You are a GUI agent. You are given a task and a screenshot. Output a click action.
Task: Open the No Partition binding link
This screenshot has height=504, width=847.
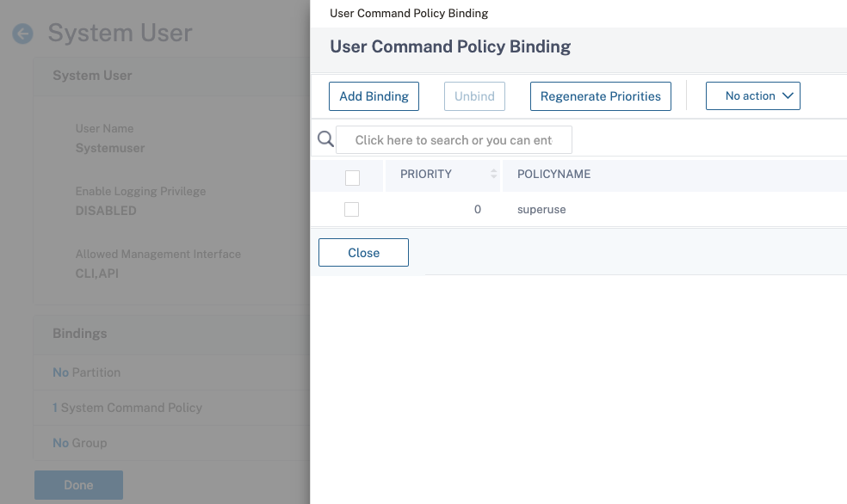(86, 372)
